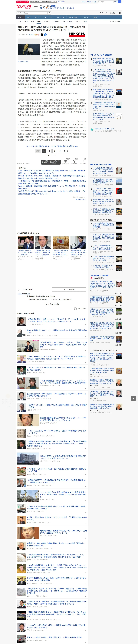
Task: Click the ログイン link
Action: (42, 8)
